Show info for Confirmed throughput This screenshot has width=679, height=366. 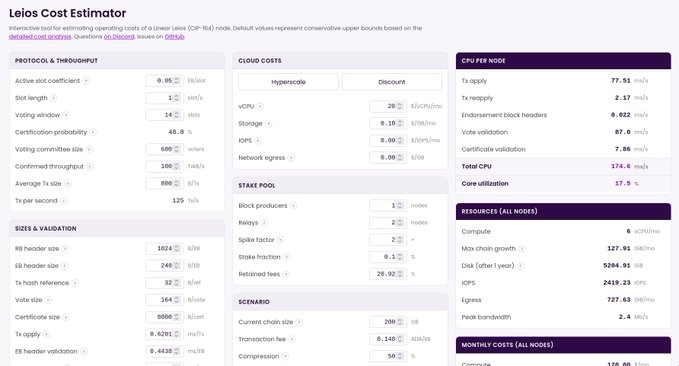(x=90, y=167)
